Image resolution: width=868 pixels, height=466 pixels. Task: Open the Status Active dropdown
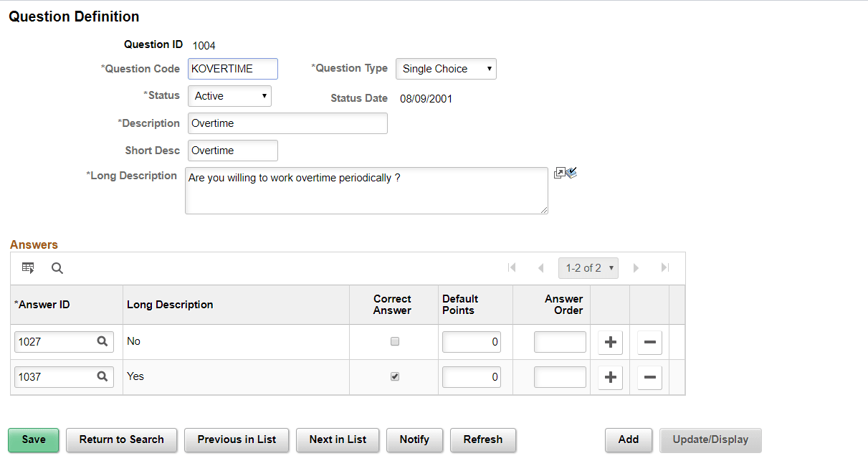(x=229, y=96)
